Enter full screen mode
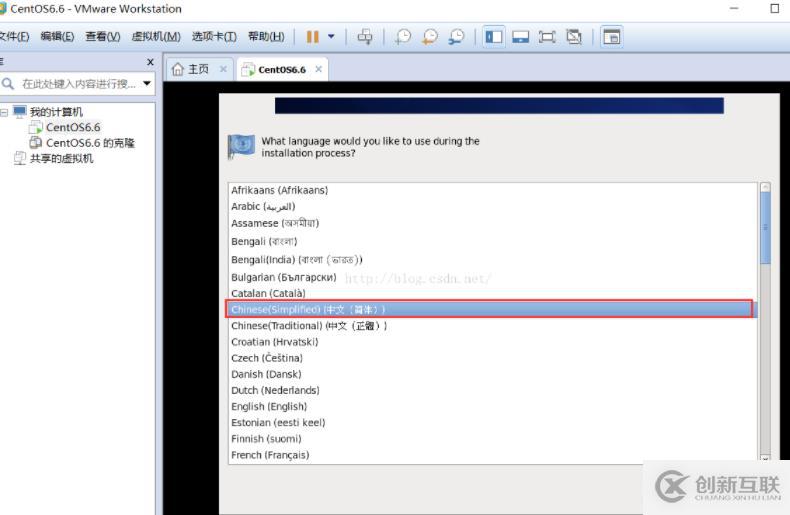This screenshot has width=790, height=515. coord(547,37)
